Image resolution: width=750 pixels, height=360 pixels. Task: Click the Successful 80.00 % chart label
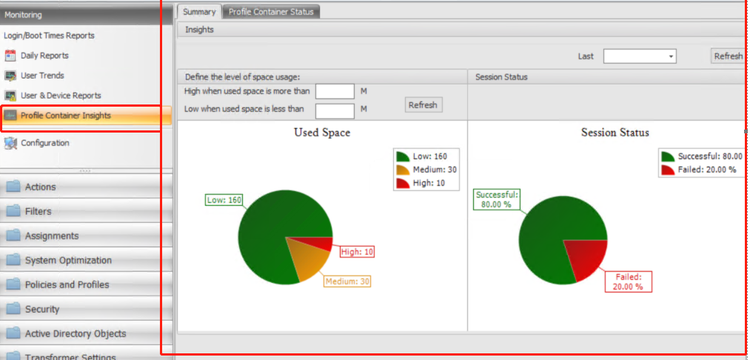pos(496,199)
